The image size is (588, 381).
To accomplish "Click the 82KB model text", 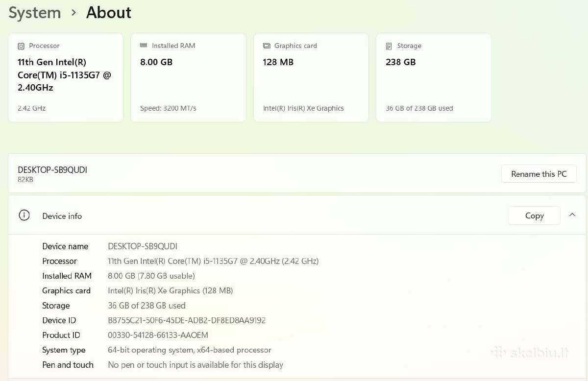I will tap(25, 180).
